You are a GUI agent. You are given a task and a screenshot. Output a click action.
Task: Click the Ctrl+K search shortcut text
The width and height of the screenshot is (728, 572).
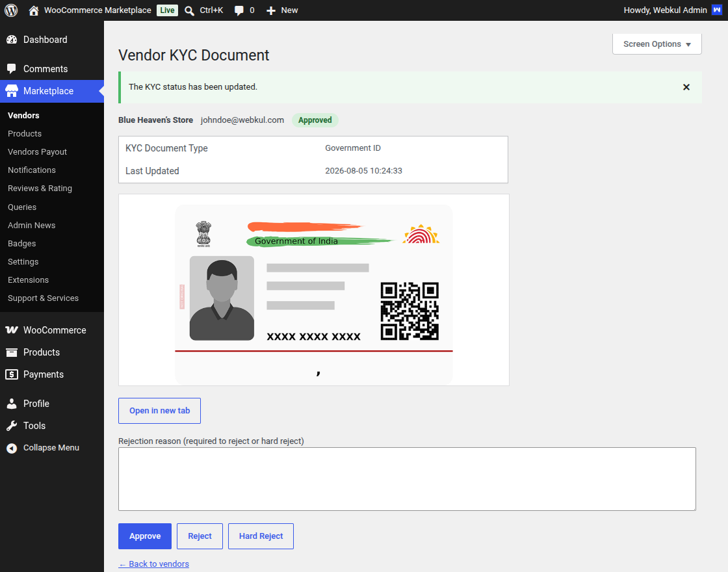(x=211, y=10)
